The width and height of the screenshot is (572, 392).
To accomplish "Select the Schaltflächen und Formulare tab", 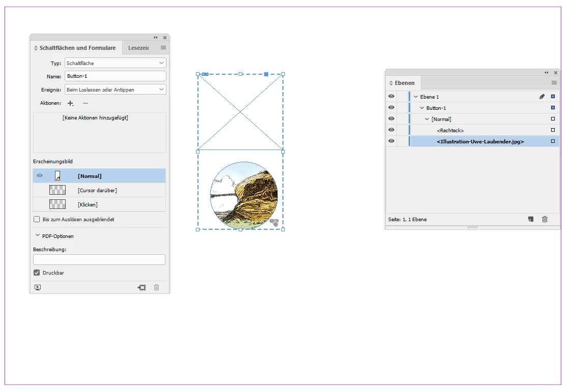I will [77, 48].
